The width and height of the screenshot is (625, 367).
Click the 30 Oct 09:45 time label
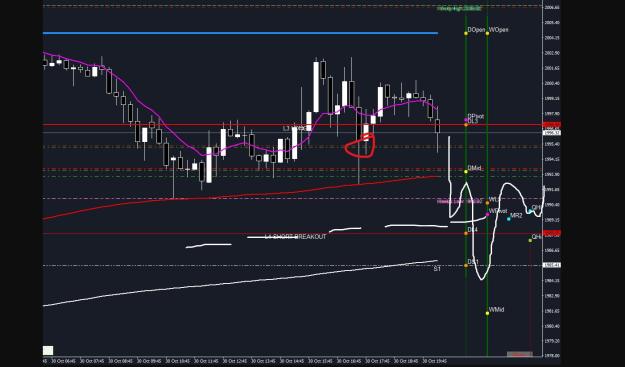tap(149, 361)
